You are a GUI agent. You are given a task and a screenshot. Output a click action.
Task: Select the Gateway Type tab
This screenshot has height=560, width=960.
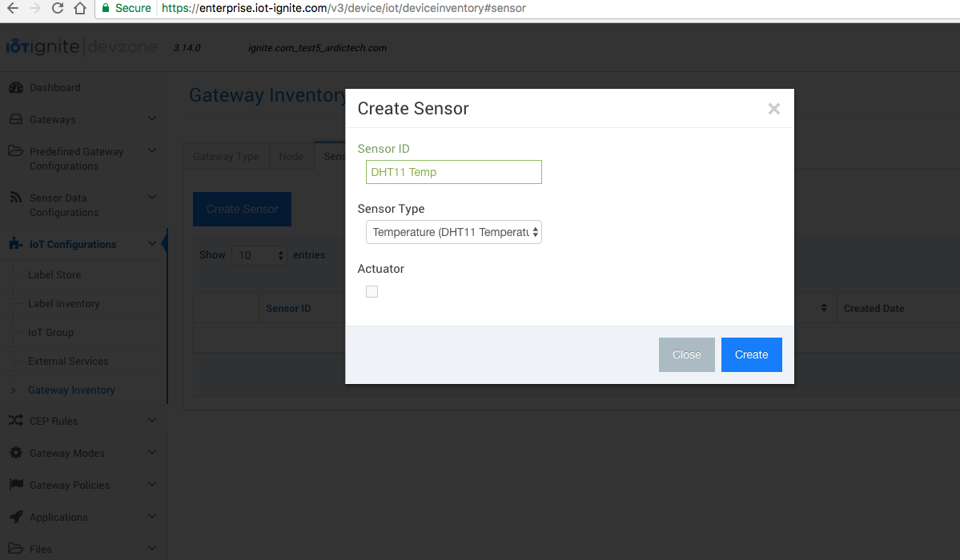[x=226, y=156]
